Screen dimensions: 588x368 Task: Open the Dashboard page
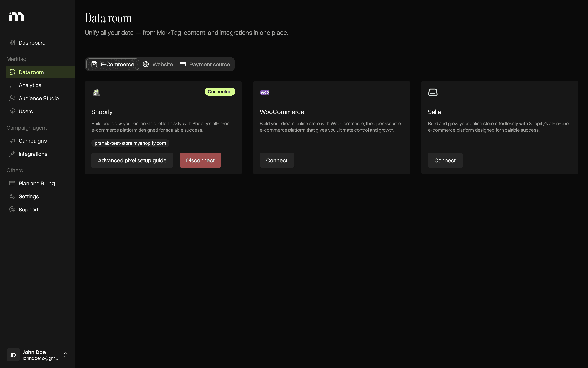tap(40, 43)
